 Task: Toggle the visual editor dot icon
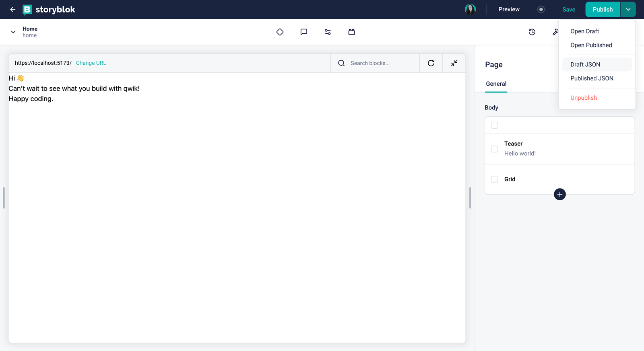pos(541,9)
